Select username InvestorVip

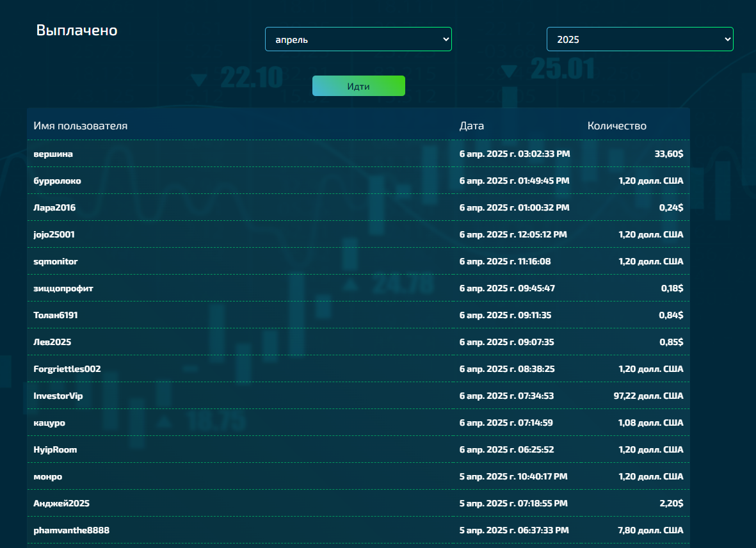point(58,396)
